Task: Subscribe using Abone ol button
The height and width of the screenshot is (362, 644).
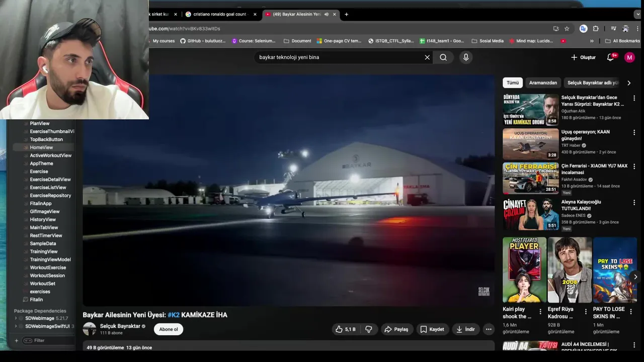Action: point(169,329)
